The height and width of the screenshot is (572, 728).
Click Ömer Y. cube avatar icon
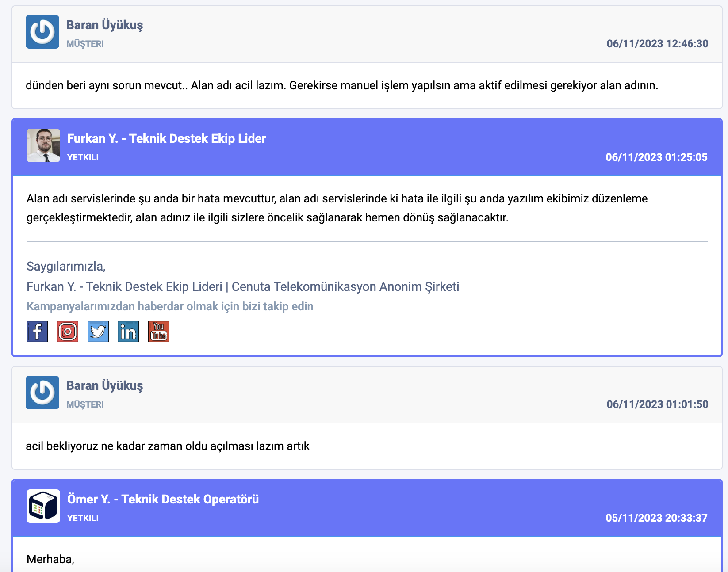click(43, 506)
